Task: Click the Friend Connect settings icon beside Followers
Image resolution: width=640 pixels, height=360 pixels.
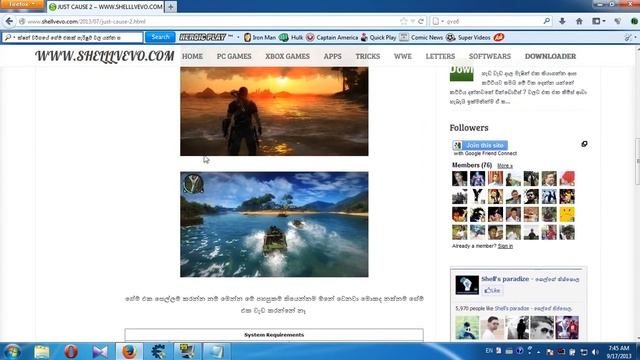Action: pos(584,144)
